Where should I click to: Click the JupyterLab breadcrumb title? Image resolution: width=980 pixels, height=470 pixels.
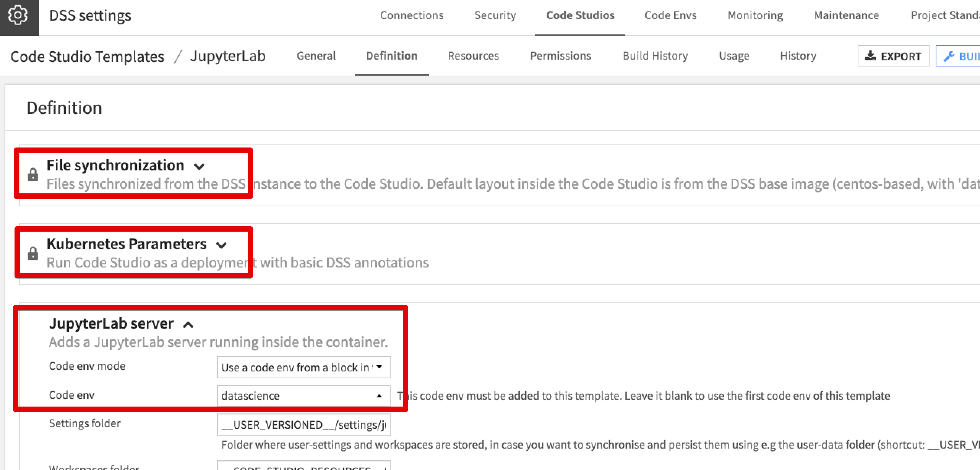(228, 56)
